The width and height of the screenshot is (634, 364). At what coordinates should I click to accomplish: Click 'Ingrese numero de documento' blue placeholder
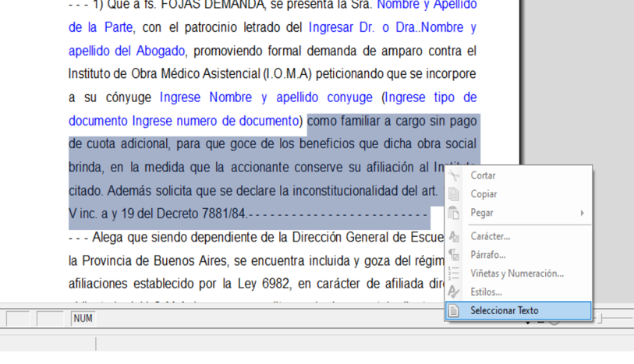point(215,122)
